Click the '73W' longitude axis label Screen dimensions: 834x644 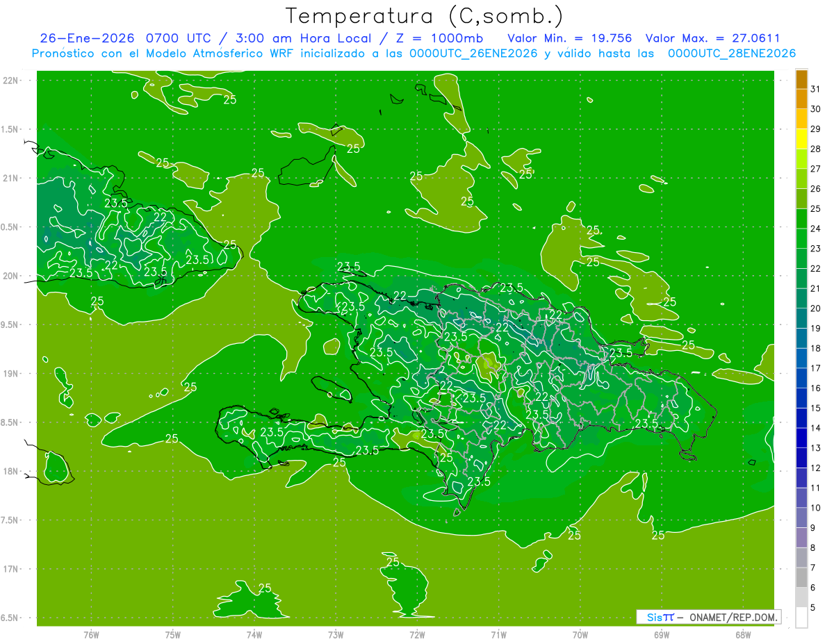[336, 635]
